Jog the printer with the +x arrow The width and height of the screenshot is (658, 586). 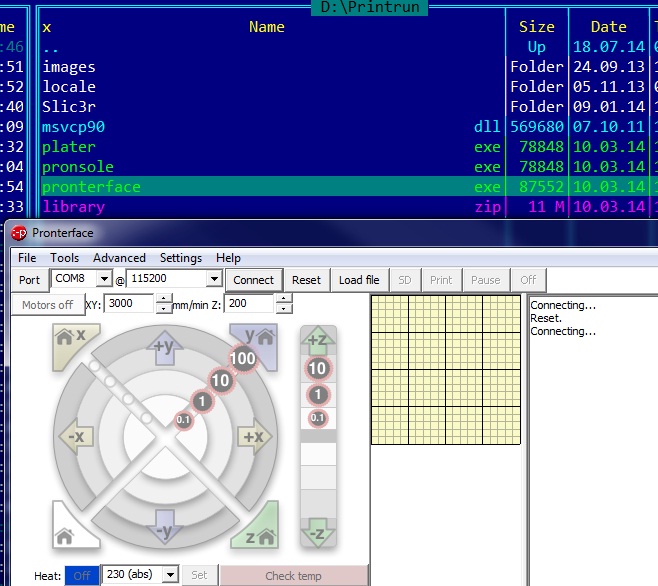[x=254, y=437]
